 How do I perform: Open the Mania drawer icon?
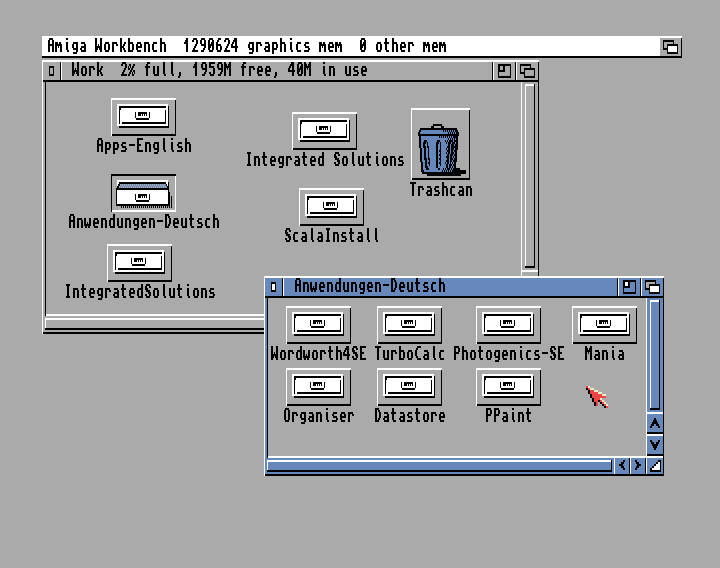(x=604, y=324)
